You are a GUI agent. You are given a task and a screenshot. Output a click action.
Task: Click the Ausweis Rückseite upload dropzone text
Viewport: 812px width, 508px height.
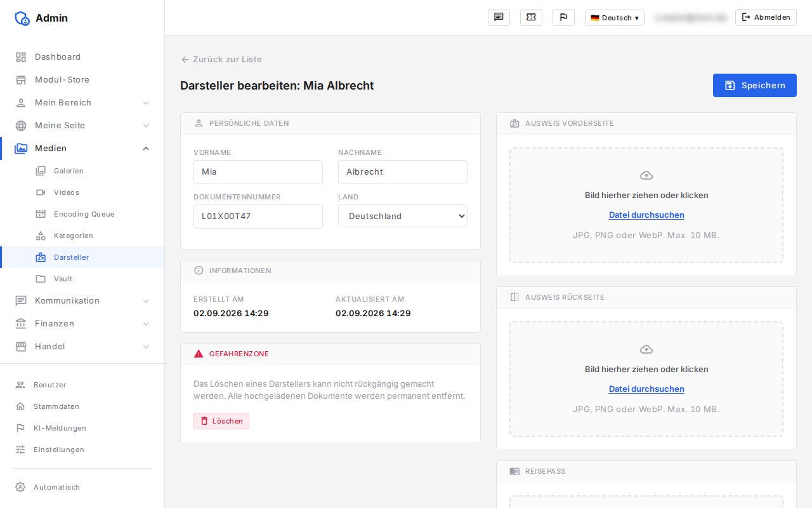point(646,369)
